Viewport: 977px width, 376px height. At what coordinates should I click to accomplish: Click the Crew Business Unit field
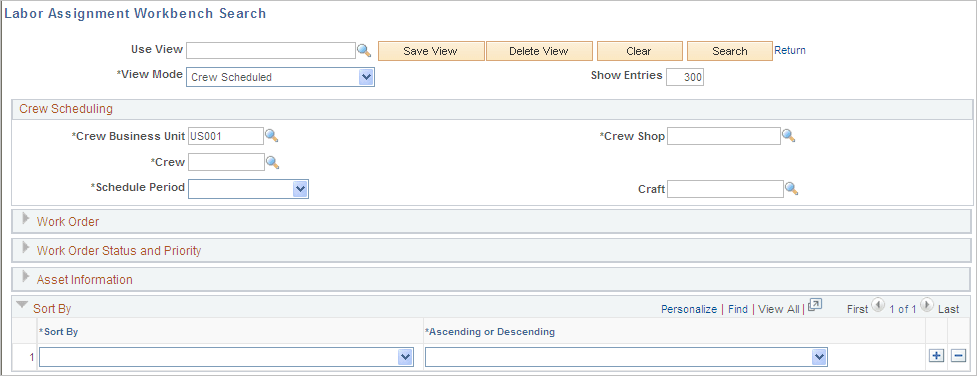click(x=226, y=135)
